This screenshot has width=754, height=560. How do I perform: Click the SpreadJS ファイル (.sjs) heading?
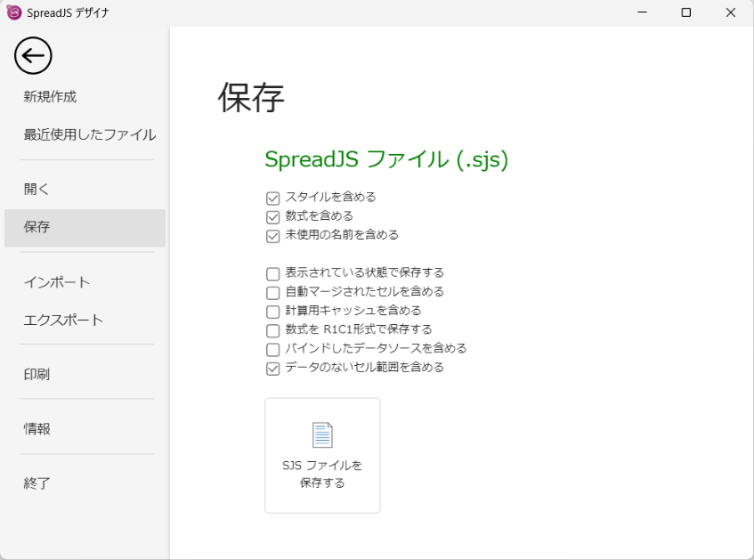(x=386, y=159)
